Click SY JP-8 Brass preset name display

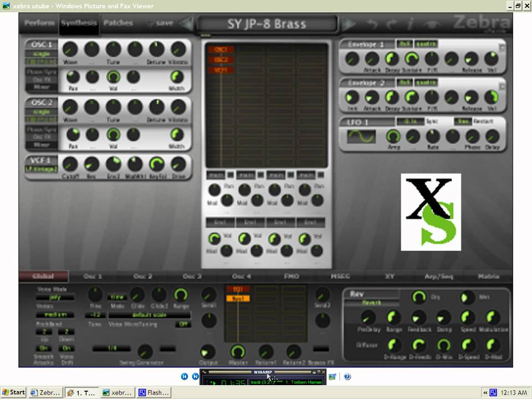(x=267, y=24)
